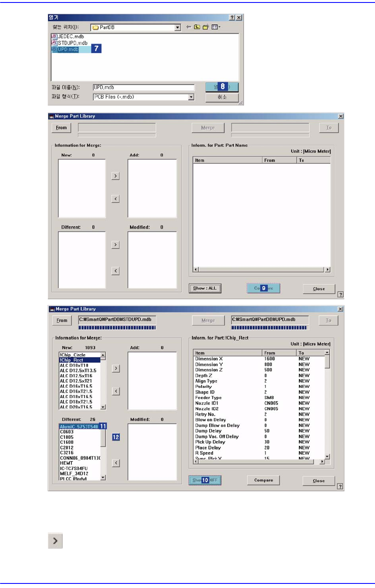
Task: Click the file name field containing UPD.mdb
Action: click(x=143, y=87)
